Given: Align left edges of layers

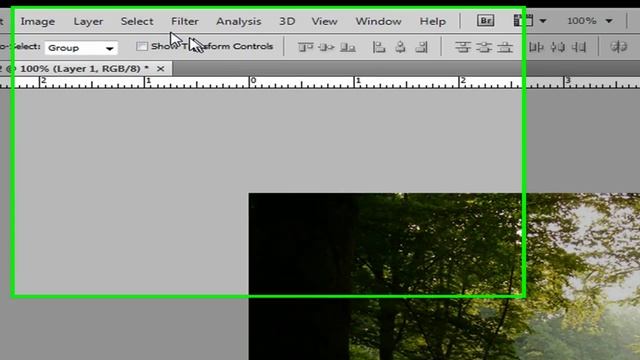Looking at the screenshot, I should (x=379, y=47).
